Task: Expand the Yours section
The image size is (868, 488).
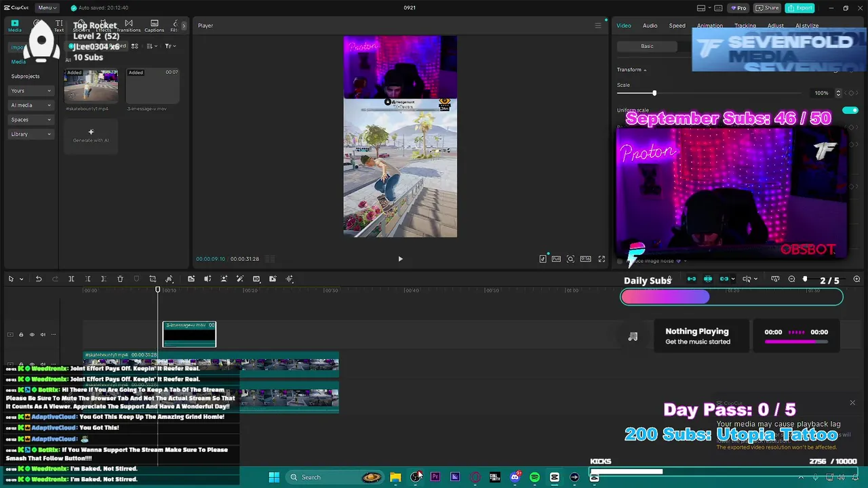Action: coord(31,91)
